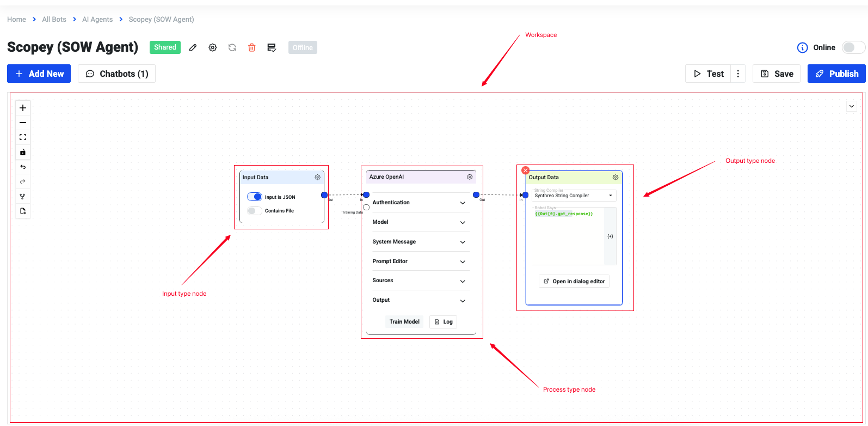The image size is (868, 426).
Task: Toggle the canvas lock icon
Action: (23, 152)
